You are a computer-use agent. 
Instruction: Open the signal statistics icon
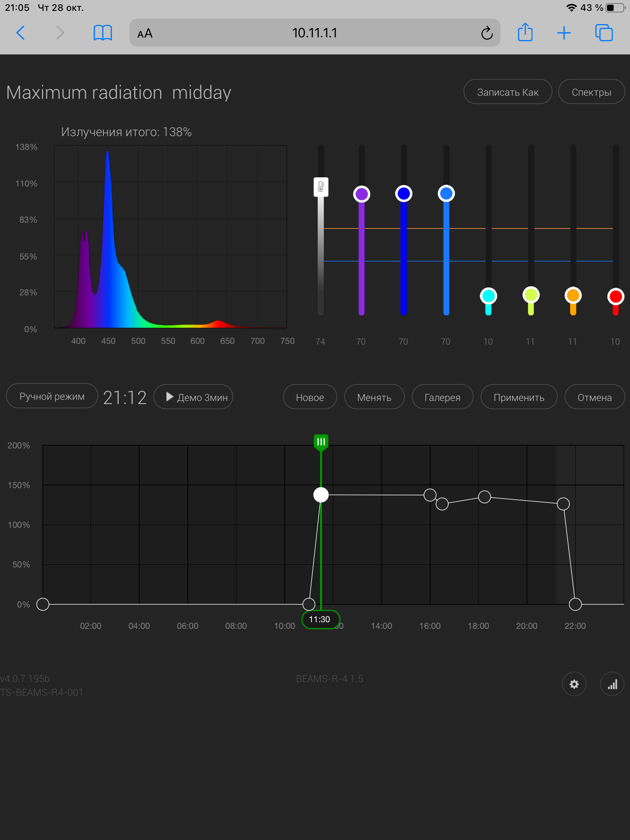click(612, 684)
